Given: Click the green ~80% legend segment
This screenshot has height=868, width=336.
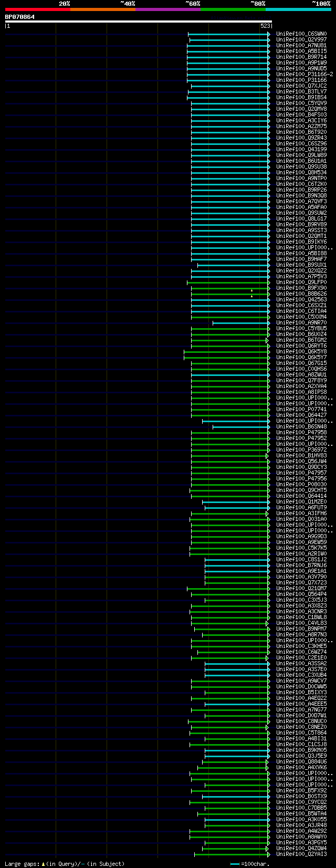Looking at the screenshot, I should pos(233,9).
